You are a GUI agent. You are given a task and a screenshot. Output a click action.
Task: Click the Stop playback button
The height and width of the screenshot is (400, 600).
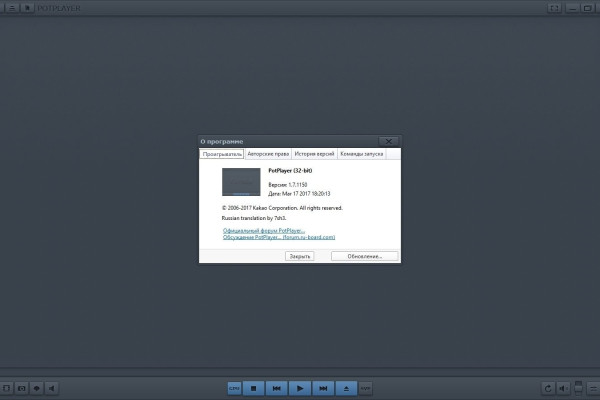pyautogui.click(x=255, y=387)
